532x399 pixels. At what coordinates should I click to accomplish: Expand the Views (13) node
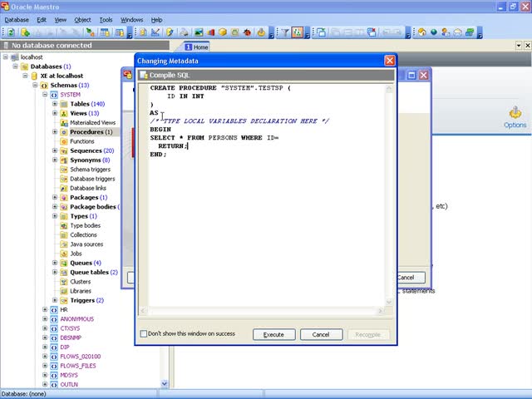click(x=55, y=113)
